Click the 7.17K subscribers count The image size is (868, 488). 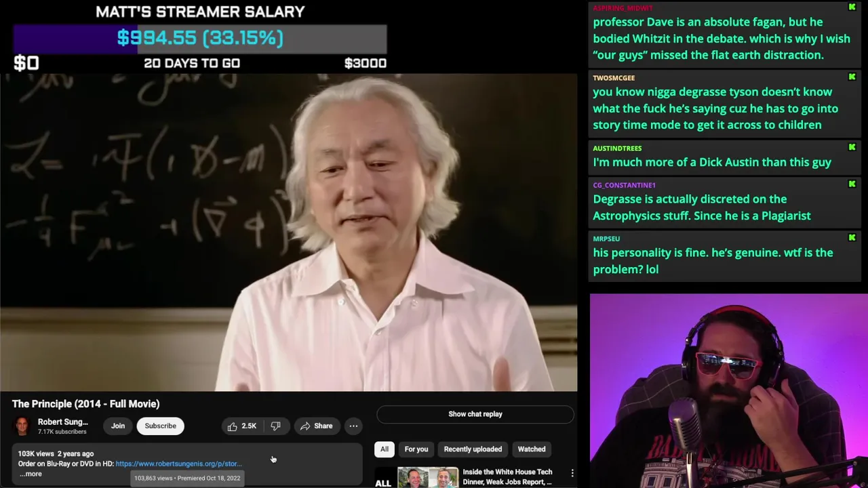62,432
